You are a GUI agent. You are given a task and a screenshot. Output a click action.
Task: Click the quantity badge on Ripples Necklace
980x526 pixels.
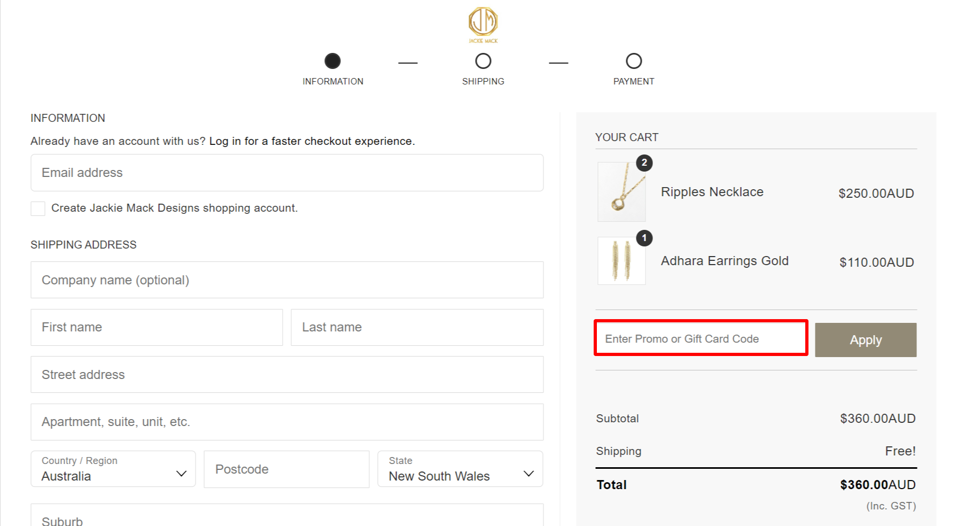point(644,164)
